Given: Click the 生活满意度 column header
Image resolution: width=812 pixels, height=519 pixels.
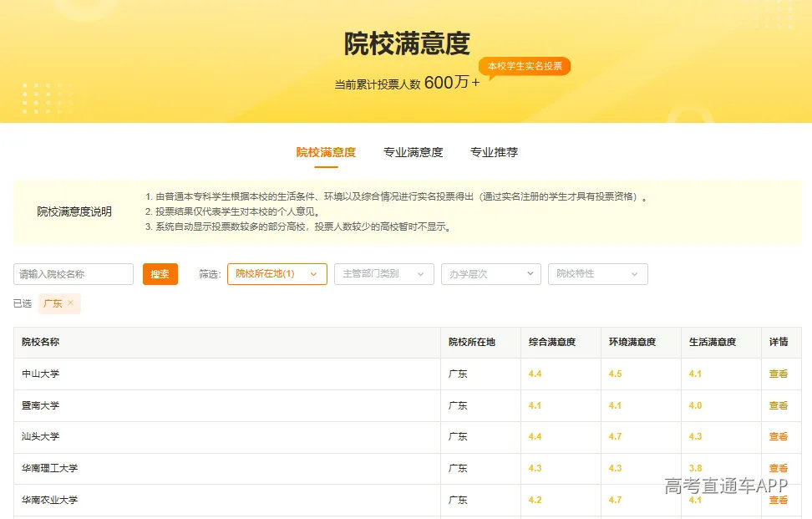Looking at the screenshot, I should click(x=713, y=342).
